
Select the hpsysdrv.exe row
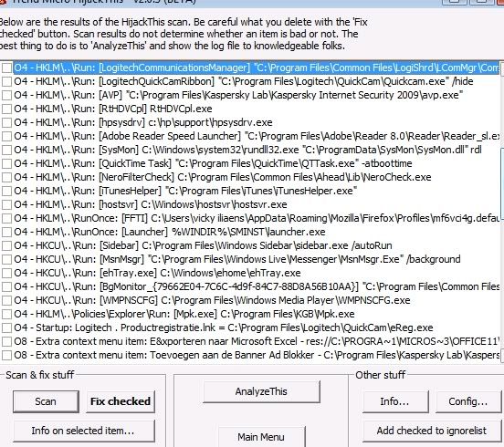(x=143, y=122)
